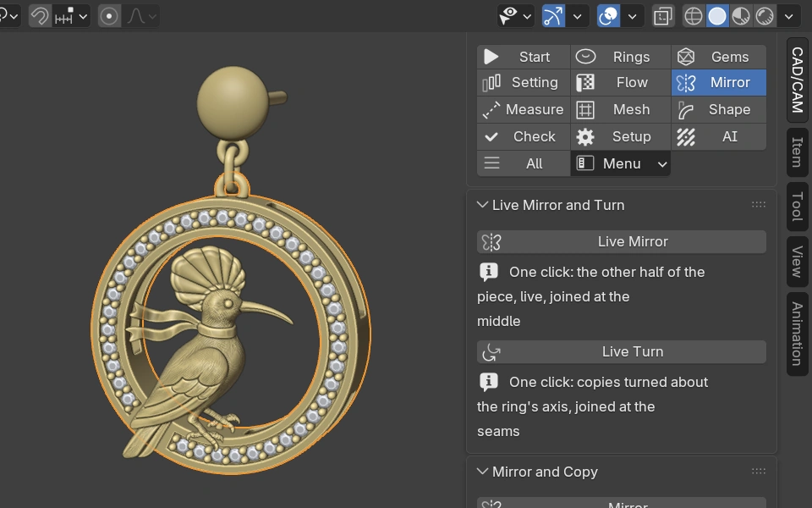Image resolution: width=812 pixels, height=508 pixels.
Task: Open the Shape category
Action: click(719, 109)
